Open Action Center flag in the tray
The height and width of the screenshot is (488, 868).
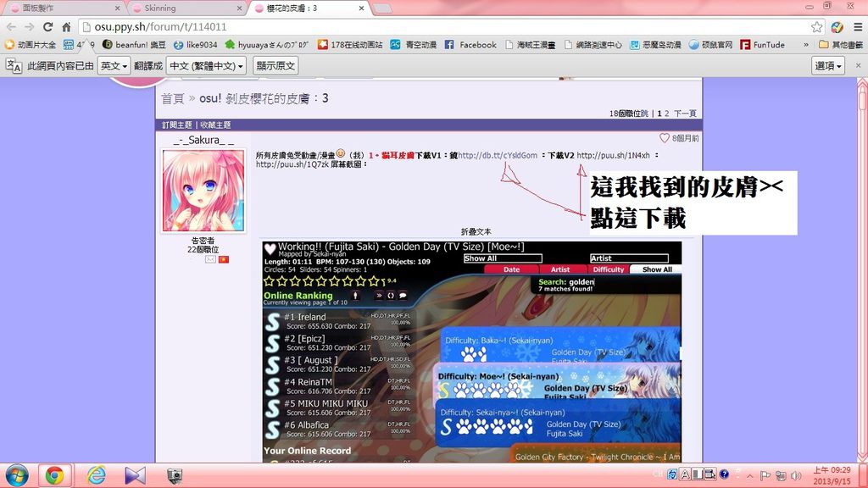point(765,475)
